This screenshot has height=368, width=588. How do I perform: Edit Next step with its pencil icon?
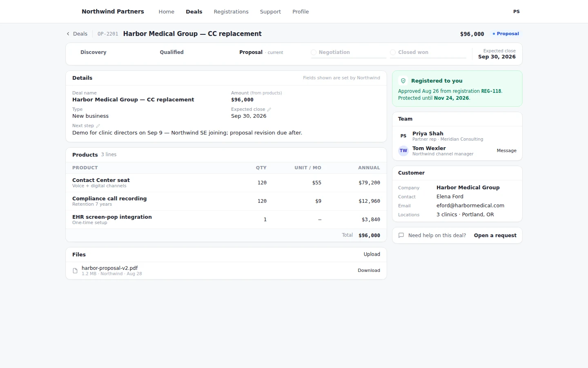(x=98, y=126)
